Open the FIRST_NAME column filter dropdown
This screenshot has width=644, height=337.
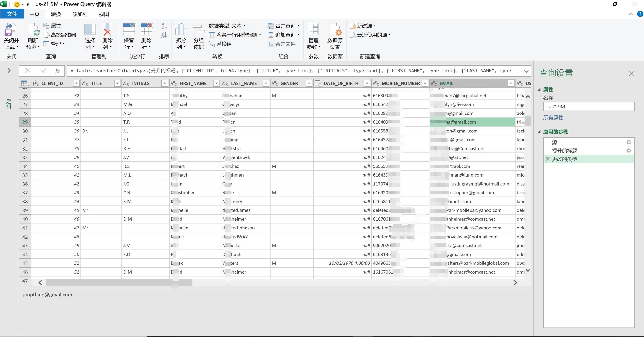pos(216,83)
